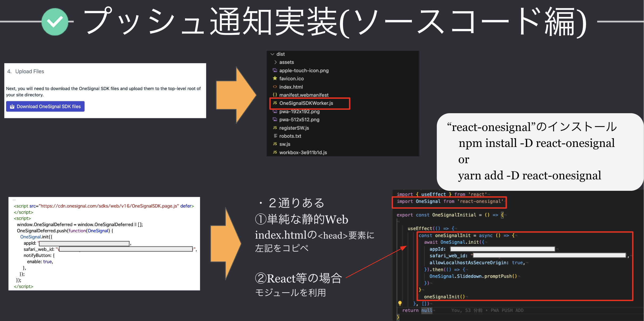
Task: Click the index.html code icon
Action: coord(274,87)
